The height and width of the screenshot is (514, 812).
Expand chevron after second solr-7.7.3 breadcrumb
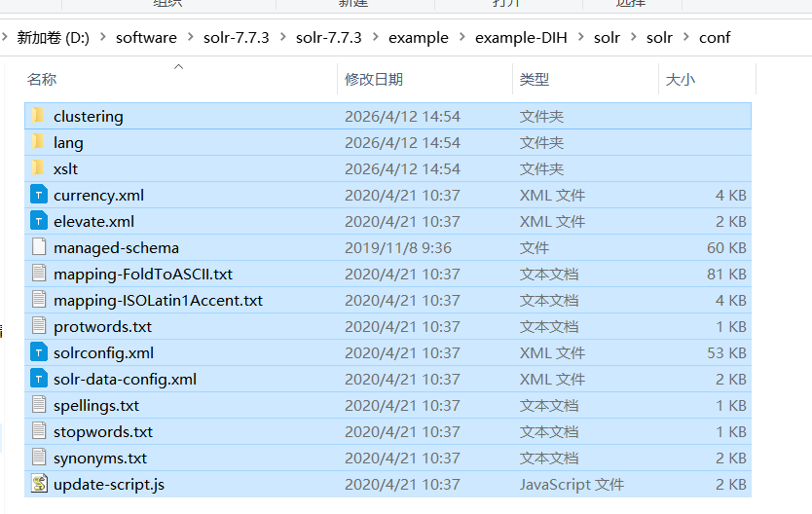376,37
